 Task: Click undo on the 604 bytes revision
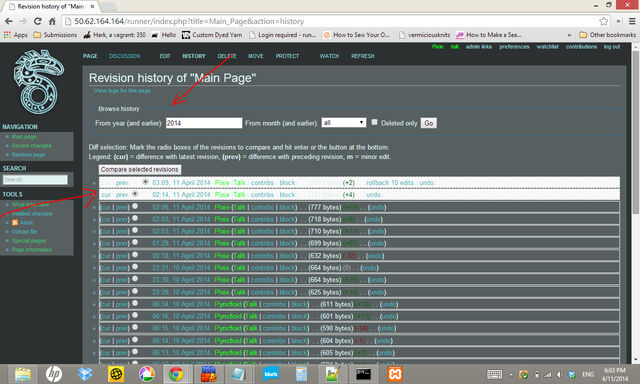click(x=383, y=341)
